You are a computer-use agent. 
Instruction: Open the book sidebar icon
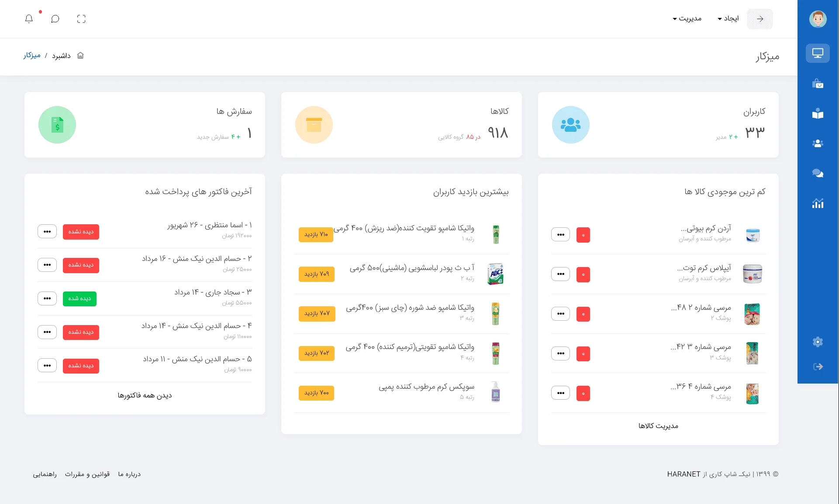(x=818, y=114)
